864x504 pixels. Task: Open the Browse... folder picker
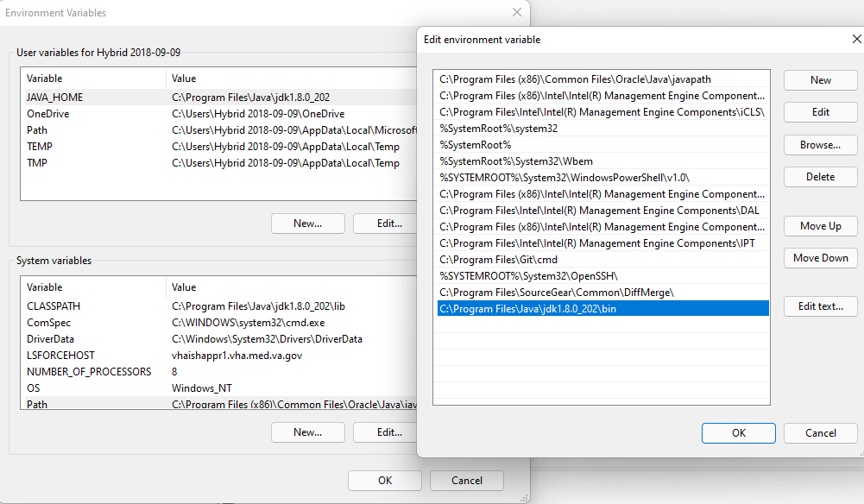[820, 145]
